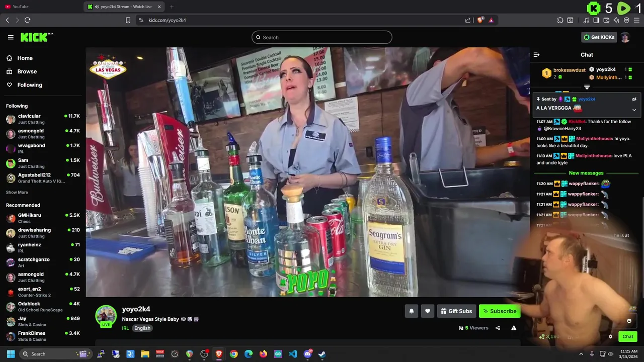Hide the pinned message eye icon

[x=634, y=100]
